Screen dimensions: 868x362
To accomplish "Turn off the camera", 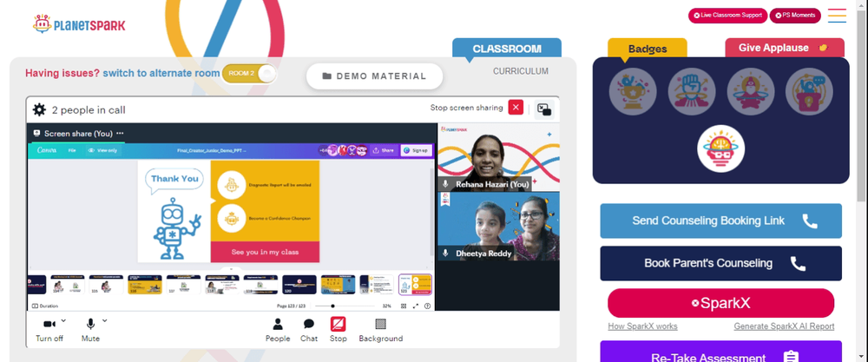I will tap(49, 330).
